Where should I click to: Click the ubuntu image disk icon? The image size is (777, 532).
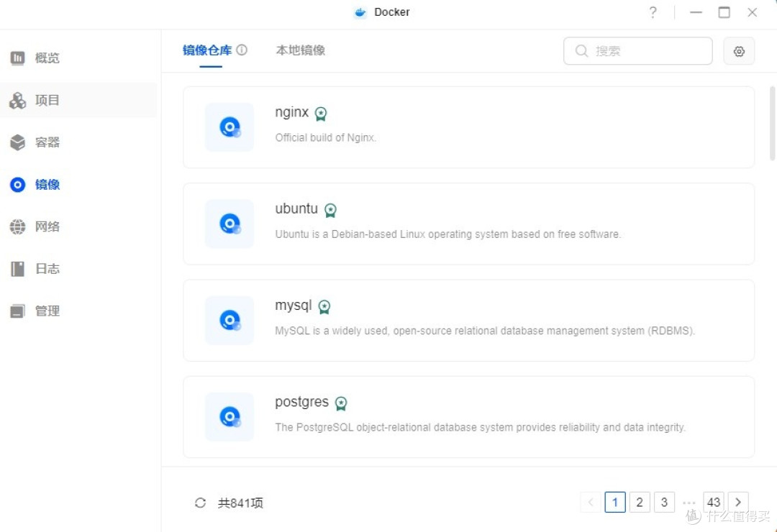(230, 224)
